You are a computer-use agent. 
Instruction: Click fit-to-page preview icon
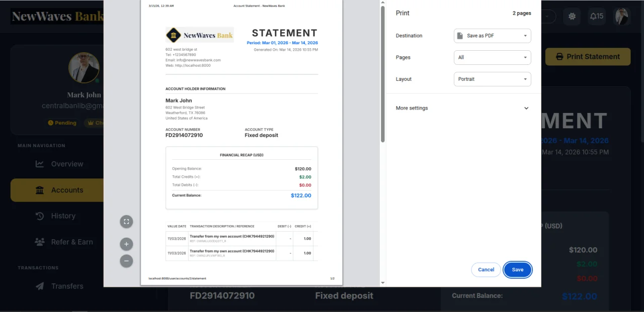126,221
